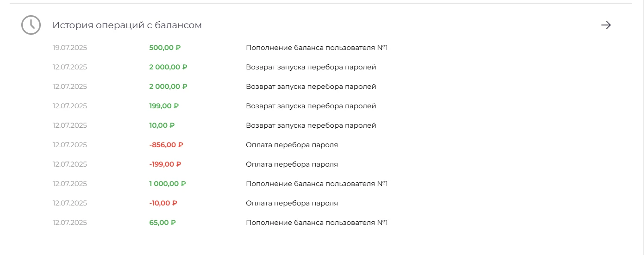Click the Оплата перебора пароля text for -856,00 ₽
The width and height of the screenshot is (644, 255).
coord(292,145)
